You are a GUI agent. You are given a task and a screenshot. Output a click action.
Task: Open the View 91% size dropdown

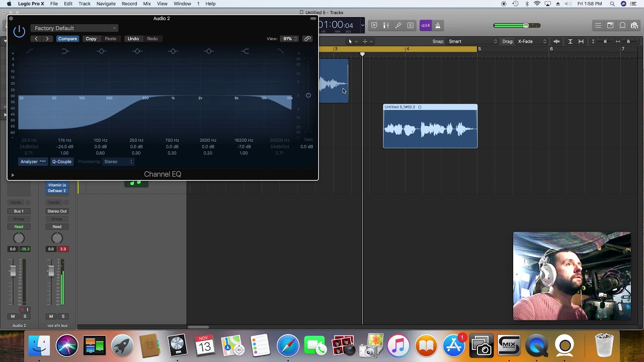(x=290, y=39)
